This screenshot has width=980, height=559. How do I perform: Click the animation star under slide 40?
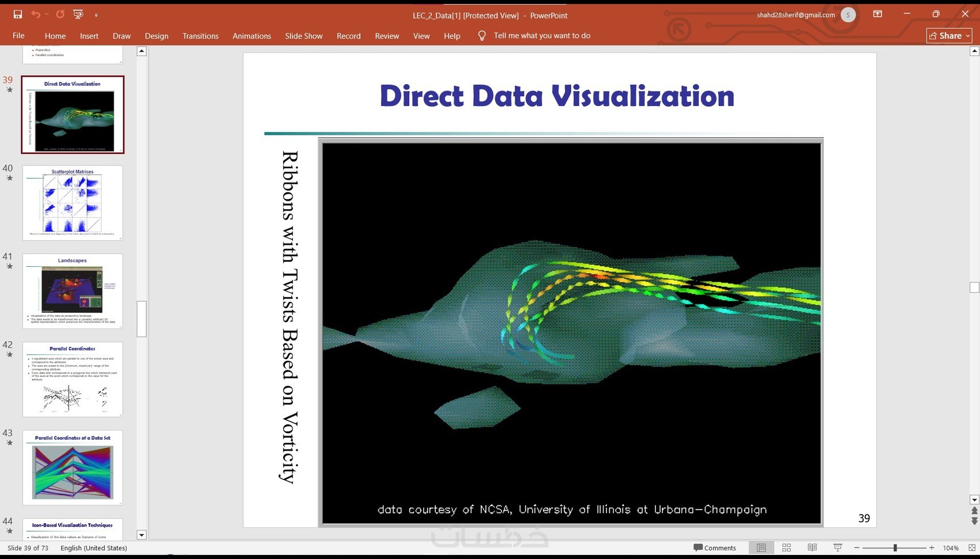(x=9, y=178)
